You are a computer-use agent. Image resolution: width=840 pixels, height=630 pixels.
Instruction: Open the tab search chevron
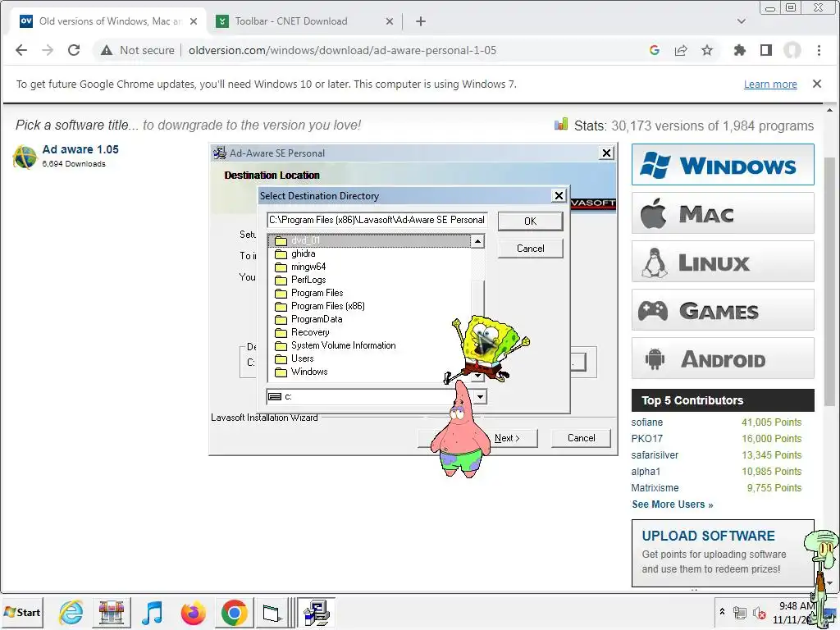click(742, 21)
